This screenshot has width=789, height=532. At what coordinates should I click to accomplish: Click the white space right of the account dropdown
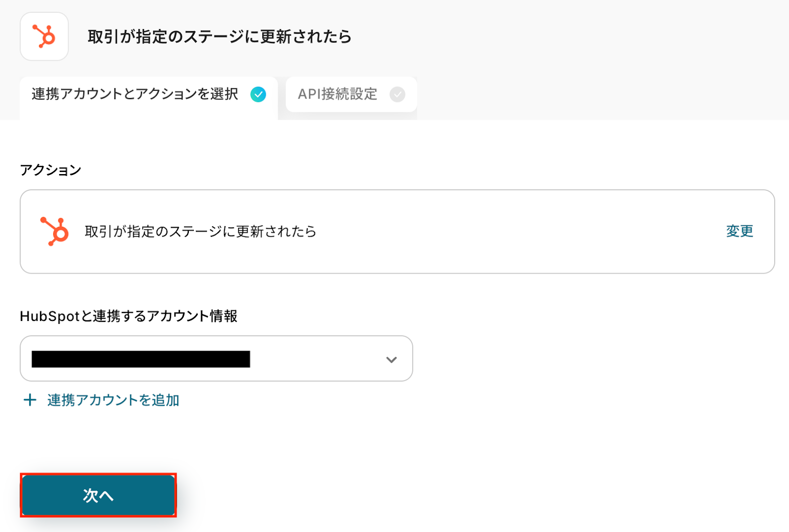(x=592, y=358)
